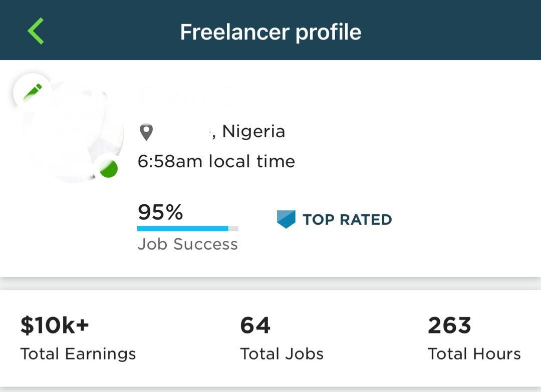Click the Top Rated shield badge icon
The height and width of the screenshot is (392, 541).
(x=286, y=219)
